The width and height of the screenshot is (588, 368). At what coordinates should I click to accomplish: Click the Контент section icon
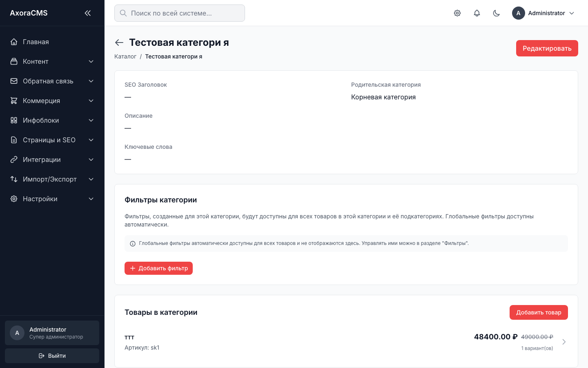point(14,61)
